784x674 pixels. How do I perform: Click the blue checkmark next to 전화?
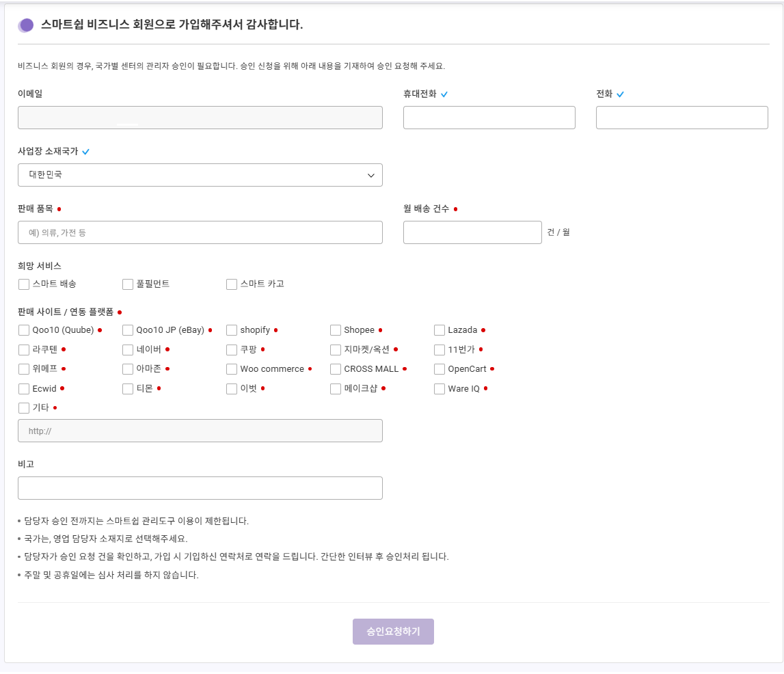(620, 94)
